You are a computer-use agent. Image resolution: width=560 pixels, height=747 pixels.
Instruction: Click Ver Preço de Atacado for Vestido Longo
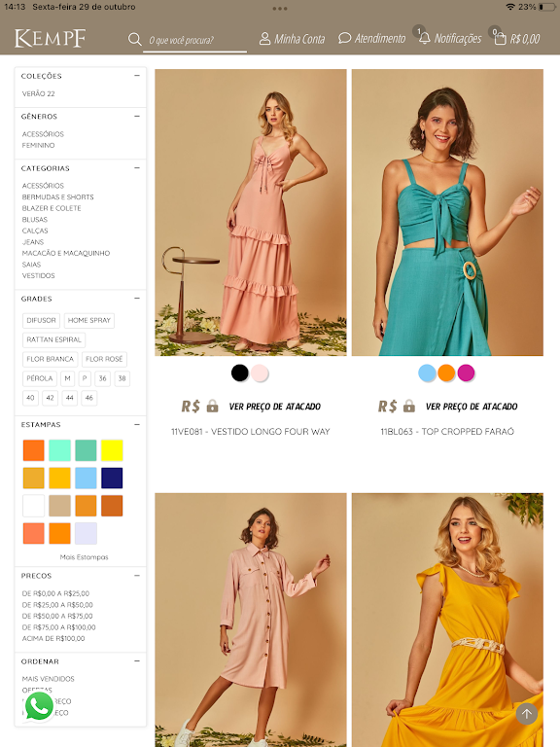[275, 407]
